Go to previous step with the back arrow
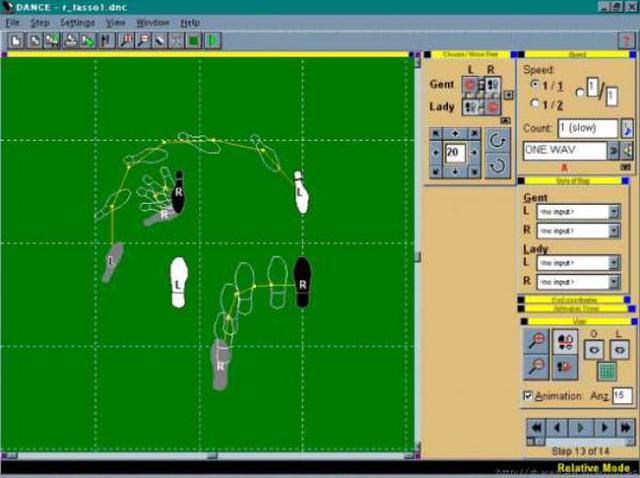640x478 pixels. click(557, 428)
